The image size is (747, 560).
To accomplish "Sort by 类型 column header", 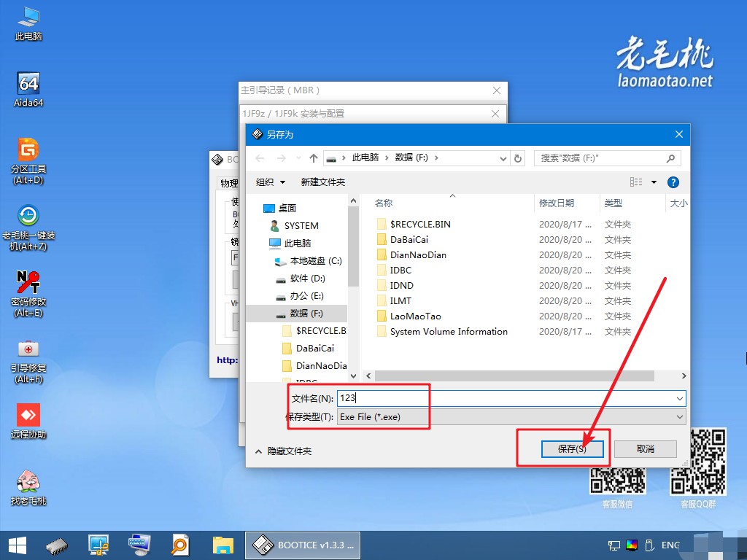I will pyautogui.click(x=613, y=203).
